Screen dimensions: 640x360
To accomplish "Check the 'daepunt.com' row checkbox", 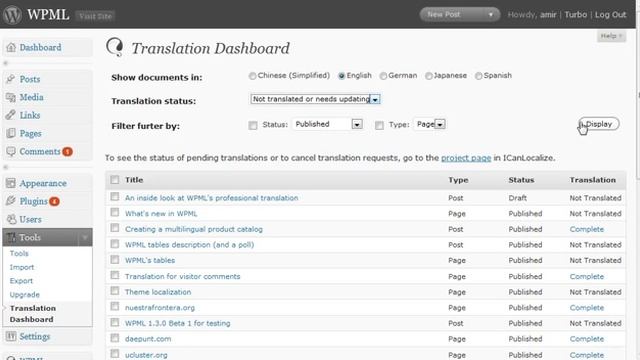I will coord(115,338).
